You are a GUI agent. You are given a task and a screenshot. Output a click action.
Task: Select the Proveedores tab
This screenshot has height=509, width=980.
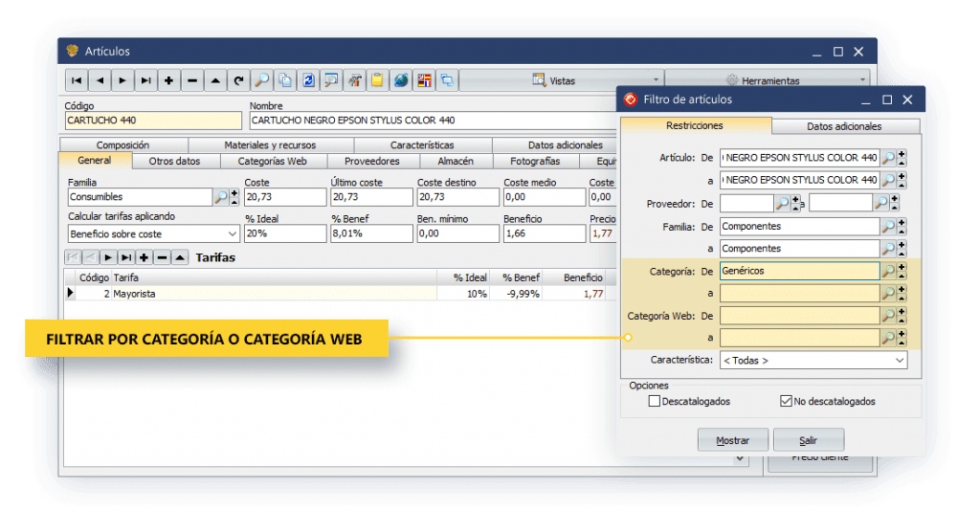(x=371, y=162)
